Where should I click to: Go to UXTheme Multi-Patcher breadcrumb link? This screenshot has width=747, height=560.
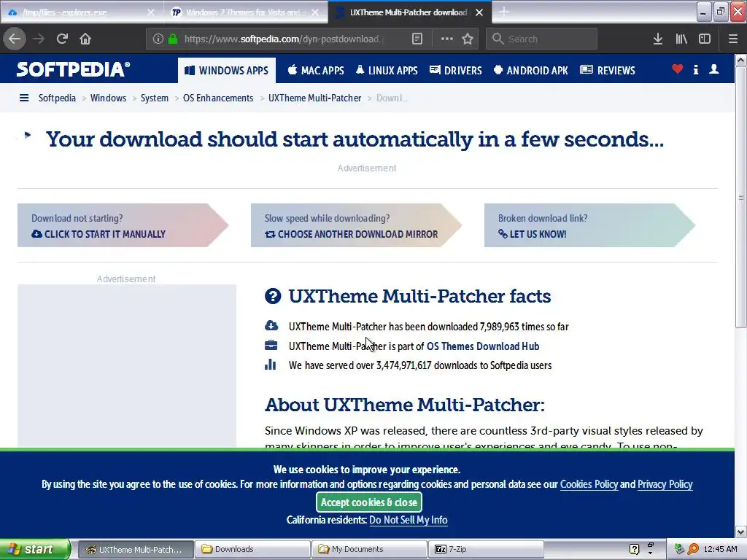pos(315,98)
